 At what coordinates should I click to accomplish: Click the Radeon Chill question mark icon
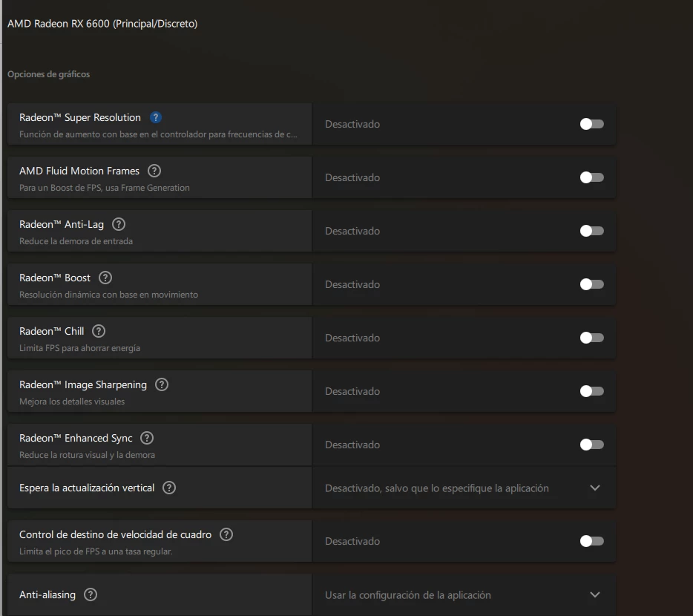pyautogui.click(x=99, y=331)
